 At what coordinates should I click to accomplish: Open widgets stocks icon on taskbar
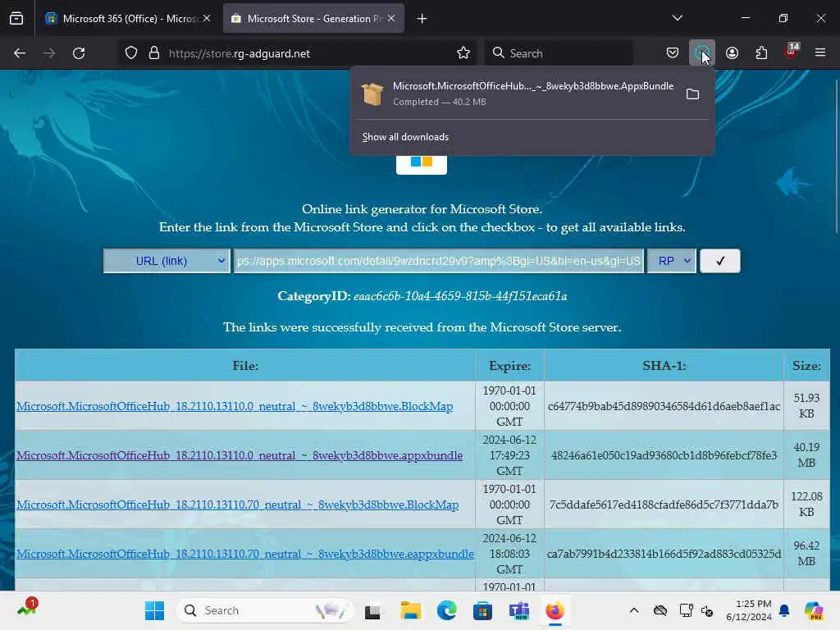(x=27, y=608)
